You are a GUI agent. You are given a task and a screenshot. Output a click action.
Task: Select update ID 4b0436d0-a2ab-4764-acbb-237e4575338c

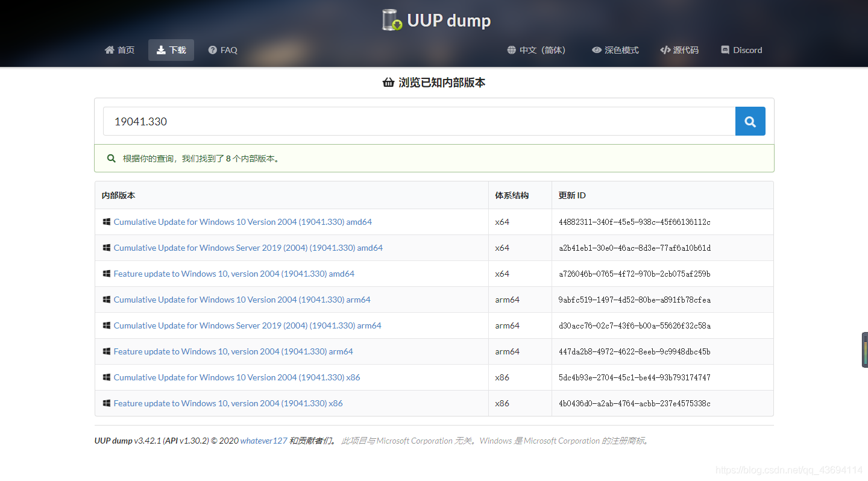pyautogui.click(x=635, y=403)
